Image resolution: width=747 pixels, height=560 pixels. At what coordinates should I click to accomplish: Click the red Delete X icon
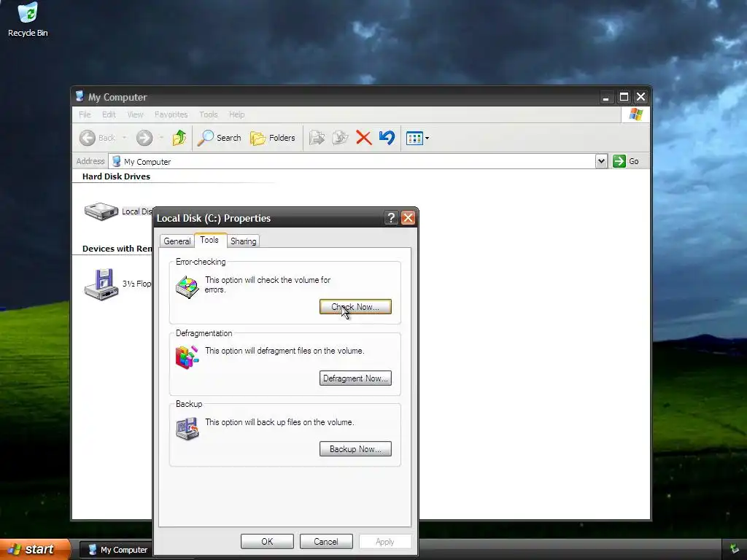pos(363,138)
